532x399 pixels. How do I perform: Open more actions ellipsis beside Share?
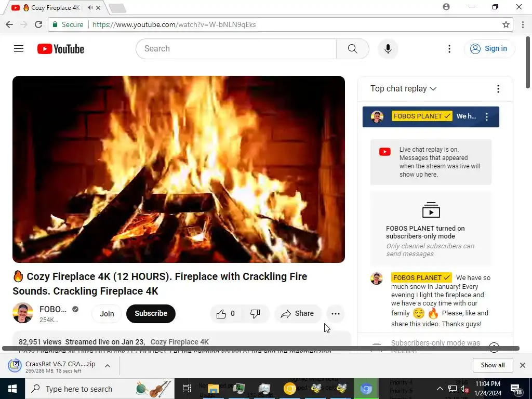pyautogui.click(x=335, y=313)
